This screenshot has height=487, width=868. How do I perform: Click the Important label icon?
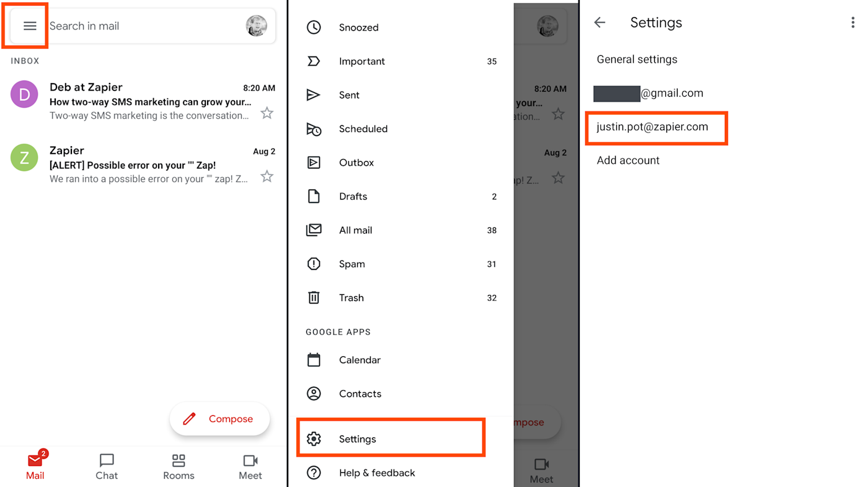tap(314, 61)
